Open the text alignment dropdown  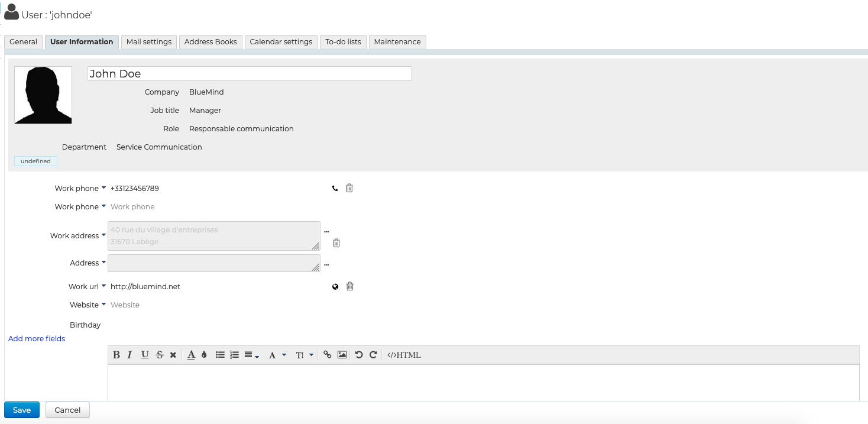252,355
